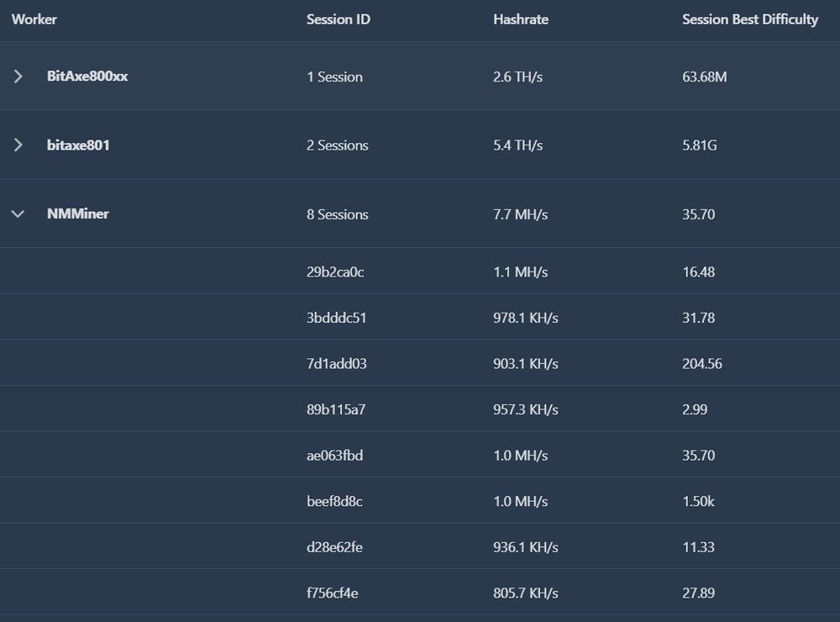The width and height of the screenshot is (840, 622).
Task: Click session ID ae063fbd
Action: 335,456
